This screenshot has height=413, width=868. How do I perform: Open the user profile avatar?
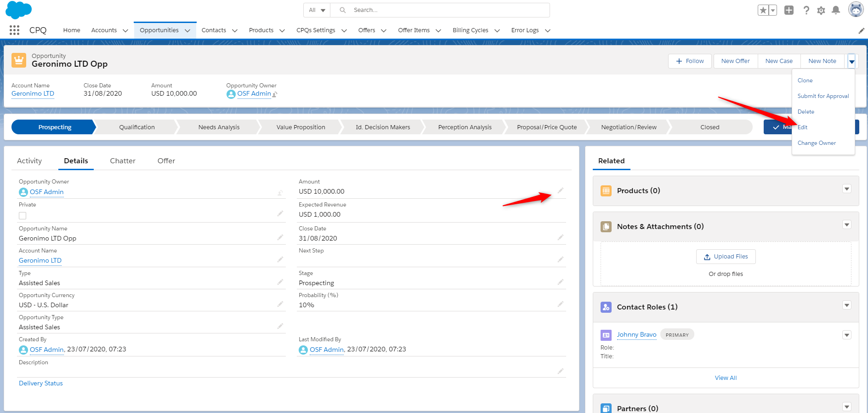[856, 9]
